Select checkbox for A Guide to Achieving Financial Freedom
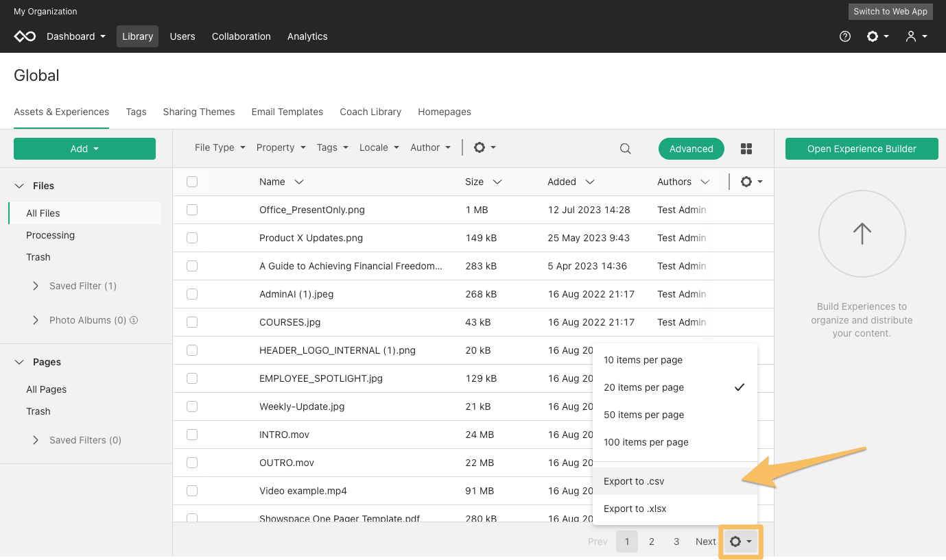Screen dimensions: 946x560 [192, 266]
